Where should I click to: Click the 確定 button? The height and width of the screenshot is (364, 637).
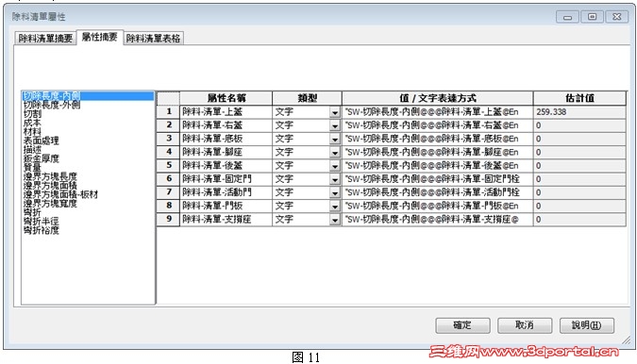pyautogui.click(x=462, y=325)
